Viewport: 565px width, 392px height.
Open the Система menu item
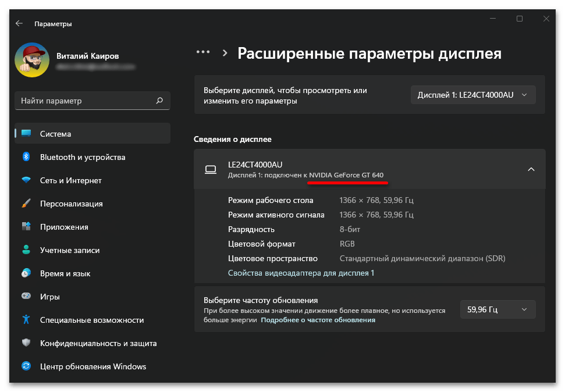pos(93,133)
